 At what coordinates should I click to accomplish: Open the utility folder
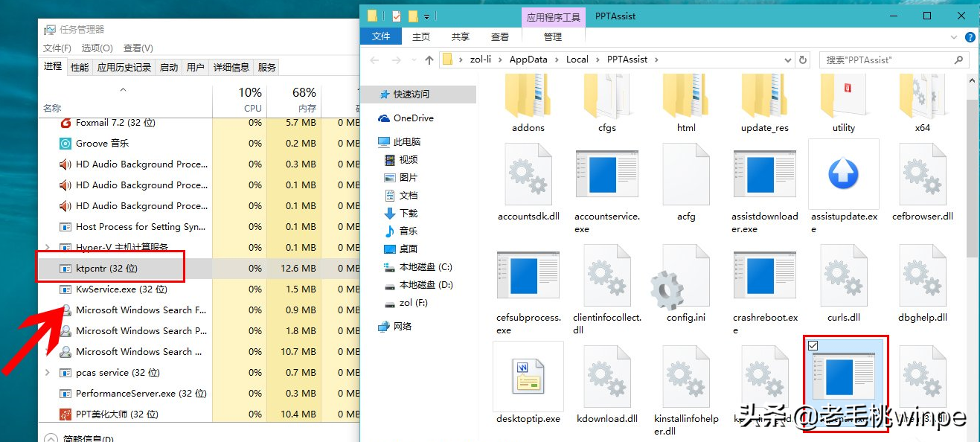(x=844, y=95)
